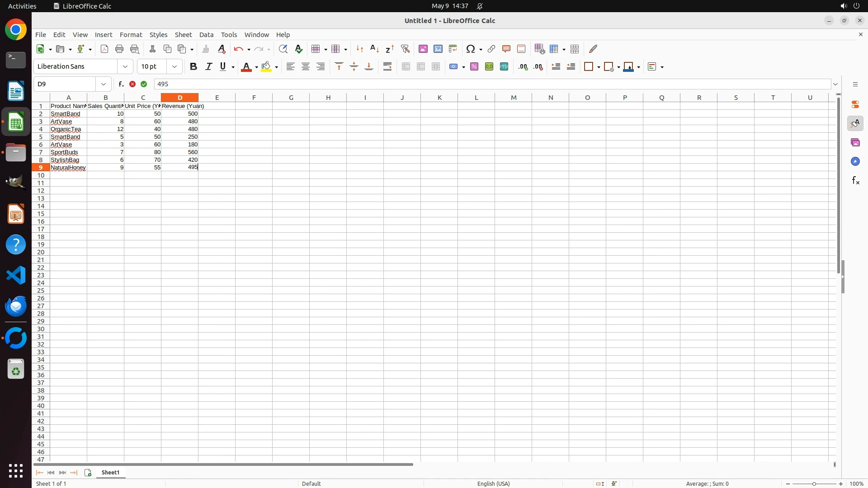Toggle Bold formatting

(x=193, y=66)
